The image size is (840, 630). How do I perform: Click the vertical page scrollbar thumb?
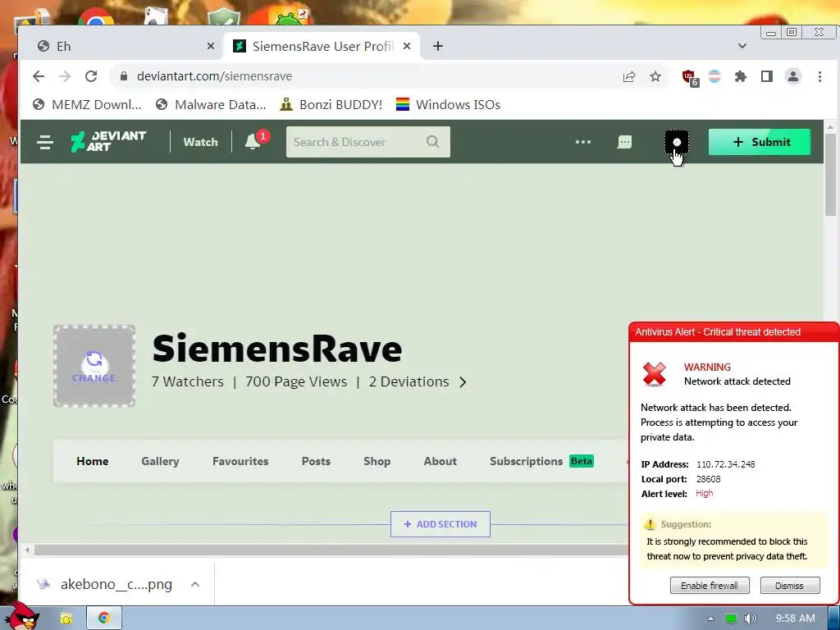[830, 174]
